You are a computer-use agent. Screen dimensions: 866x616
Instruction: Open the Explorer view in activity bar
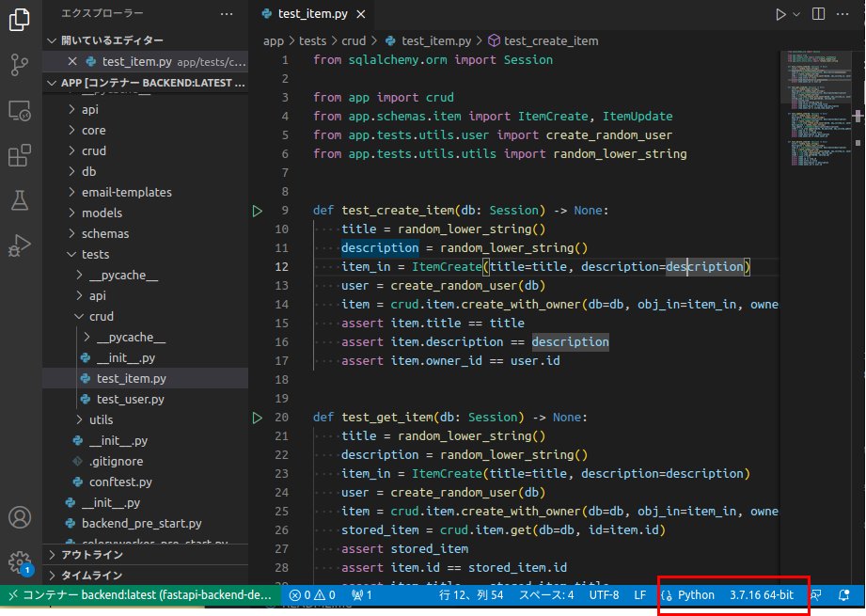(20, 20)
